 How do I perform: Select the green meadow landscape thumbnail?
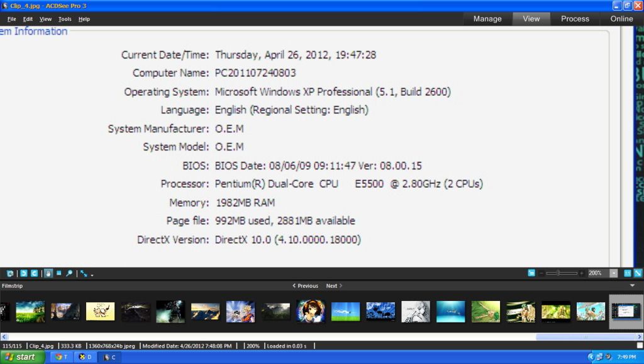click(30, 311)
